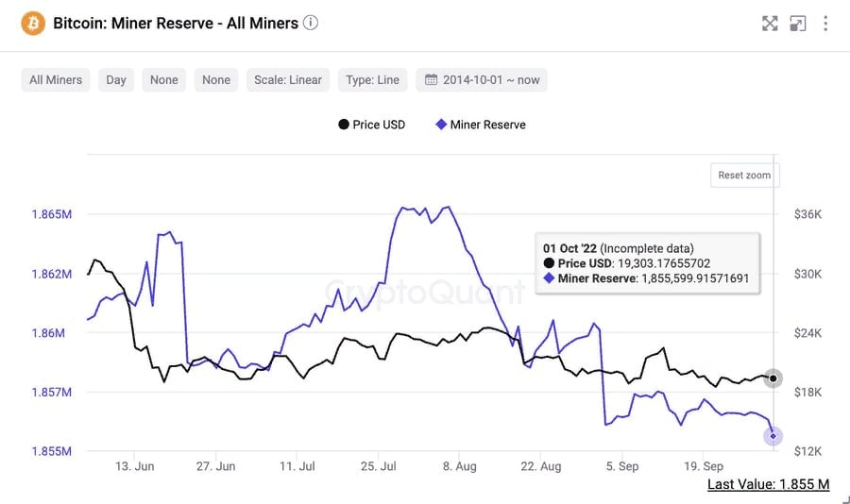Image resolution: width=850 pixels, height=504 pixels.
Task: Click the Bitcoin logo icon
Action: pyautogui.click(x=33, y=23)
